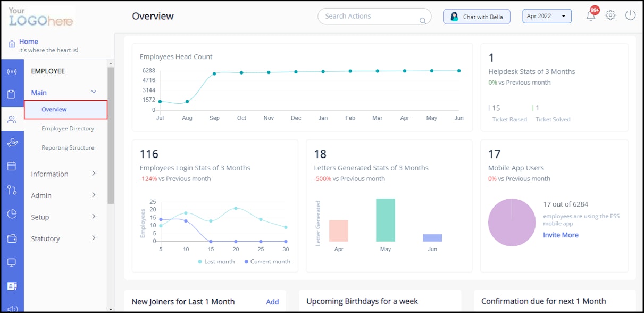Click the notifications bell with 99+ badge
This screenshot has height=313, width=644.
pos(590,15)
